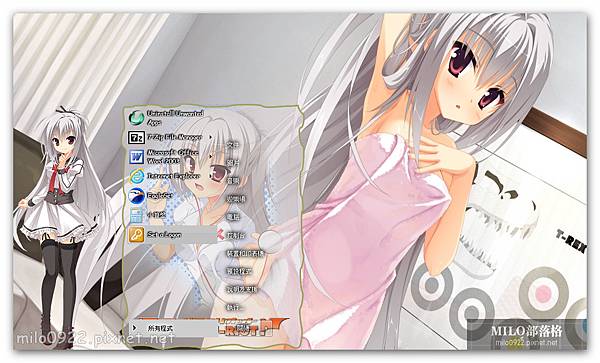The width and height of the screenshot is (600, 363).
Task: Open 控制台 (Control Panel) entry
Action: [236, 235]
